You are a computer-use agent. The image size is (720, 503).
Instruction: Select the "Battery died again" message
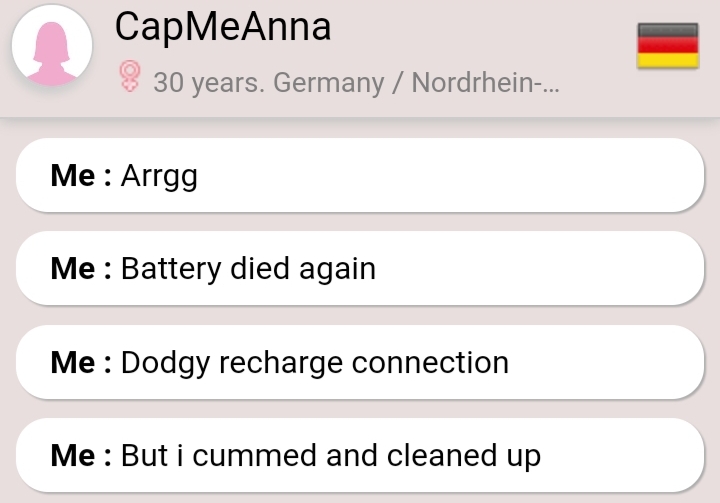point(360,268)
